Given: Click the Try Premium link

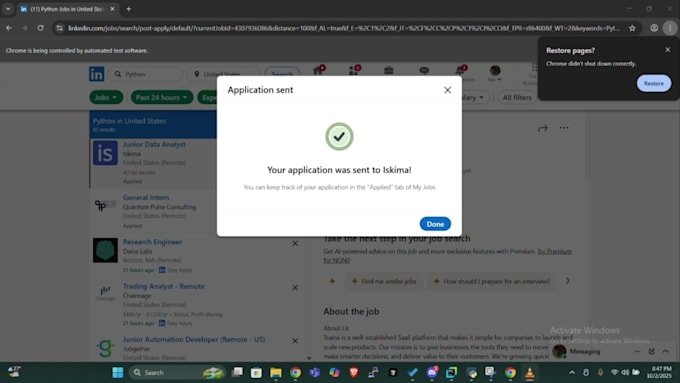Looking at the screenshot, I should tap(554, 251).
